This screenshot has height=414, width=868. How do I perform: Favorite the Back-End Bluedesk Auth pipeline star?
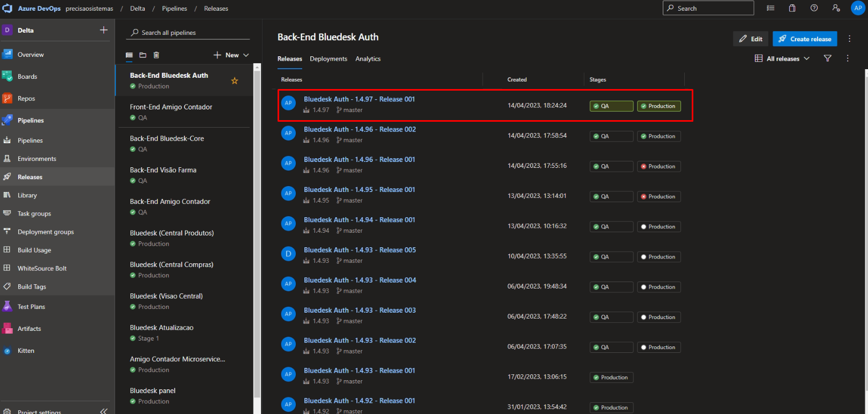coord(235,81)
